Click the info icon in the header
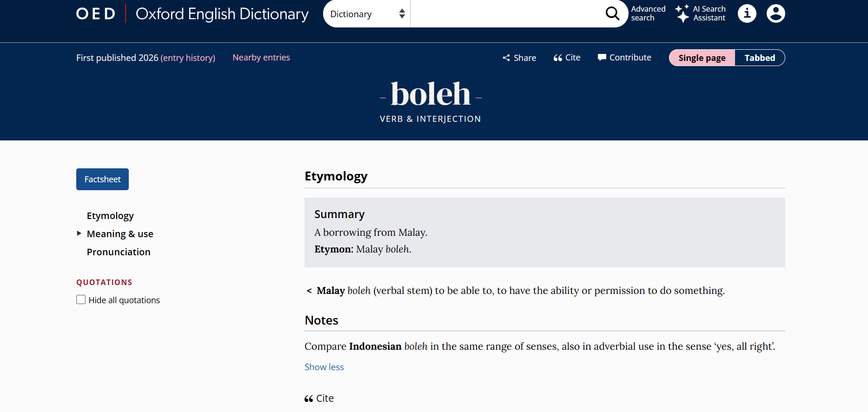Image resolution: width=868 pixels, height=412 pixels. [x=747, y=13]
